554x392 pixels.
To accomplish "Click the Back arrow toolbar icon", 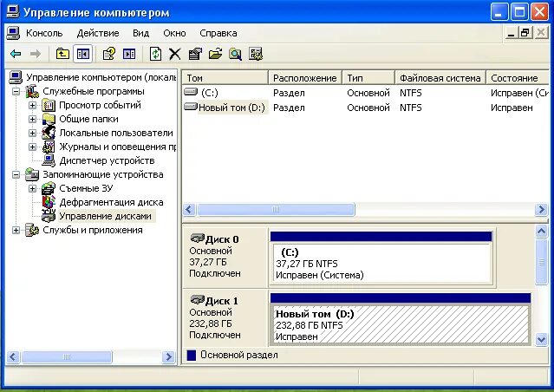I will 16,54.
